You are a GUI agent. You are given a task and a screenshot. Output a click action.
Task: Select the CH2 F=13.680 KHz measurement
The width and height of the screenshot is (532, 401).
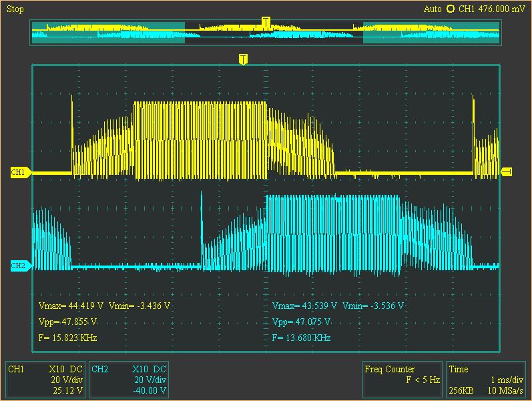(x=302, y=338)
